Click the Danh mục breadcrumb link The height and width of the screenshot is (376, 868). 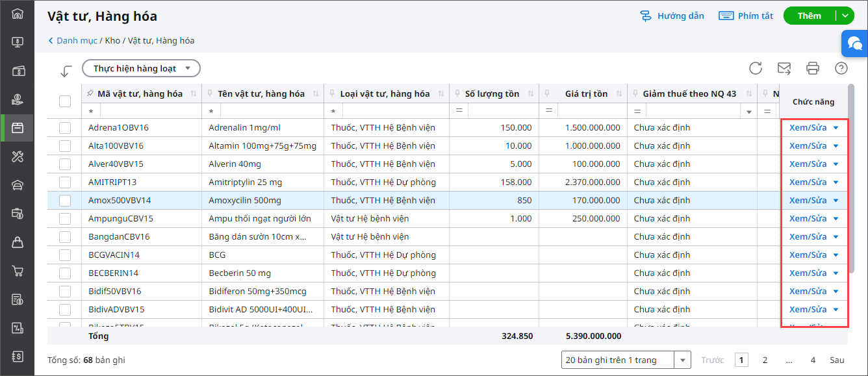77,40
